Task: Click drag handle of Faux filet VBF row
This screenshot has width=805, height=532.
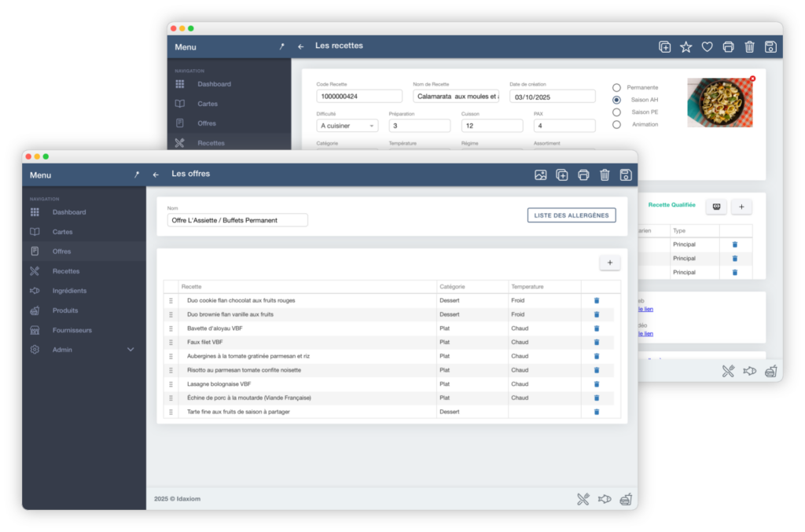Action: pyautogui.click(x=171, y=343)
